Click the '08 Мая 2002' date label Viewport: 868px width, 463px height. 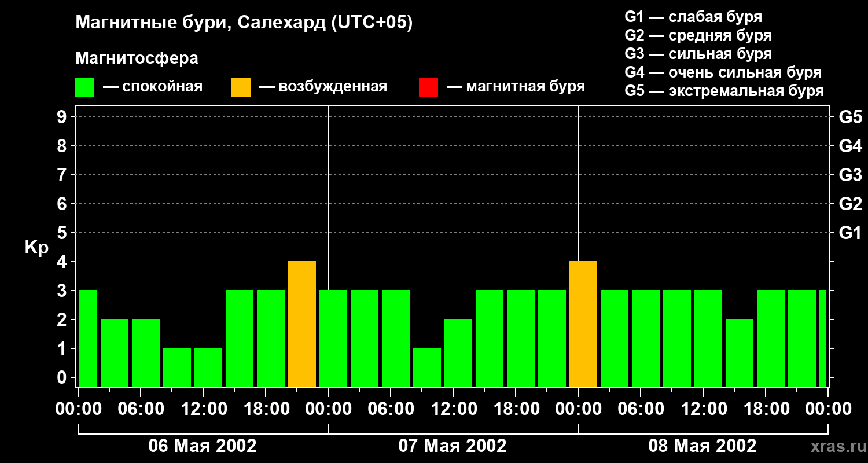703,446
